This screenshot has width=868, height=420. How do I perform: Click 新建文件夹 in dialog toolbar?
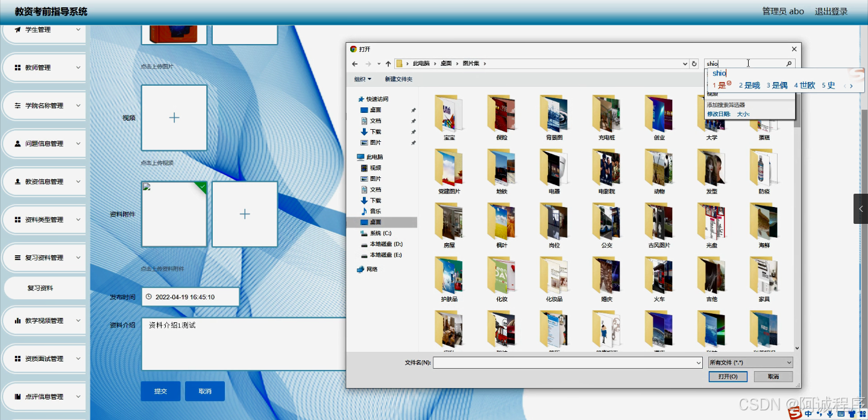pyautogui.click(x=398, y=79)
